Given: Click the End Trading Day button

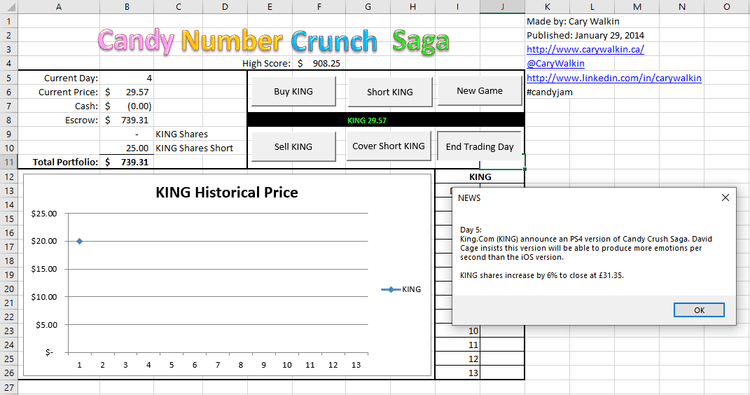Looking at the screenshot, I should (x=479, y=146).
